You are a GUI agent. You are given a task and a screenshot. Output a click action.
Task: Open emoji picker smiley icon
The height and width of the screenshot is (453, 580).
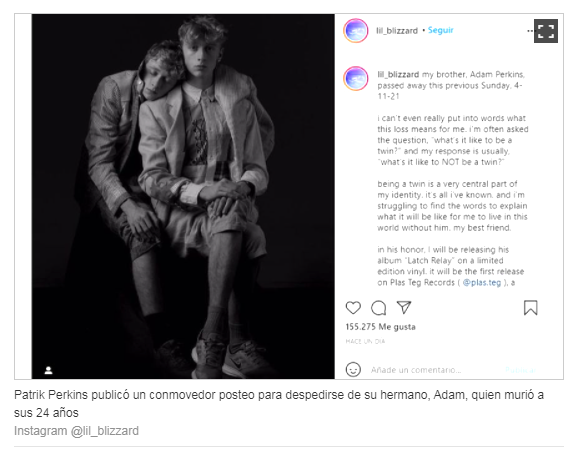pos(353,369)
